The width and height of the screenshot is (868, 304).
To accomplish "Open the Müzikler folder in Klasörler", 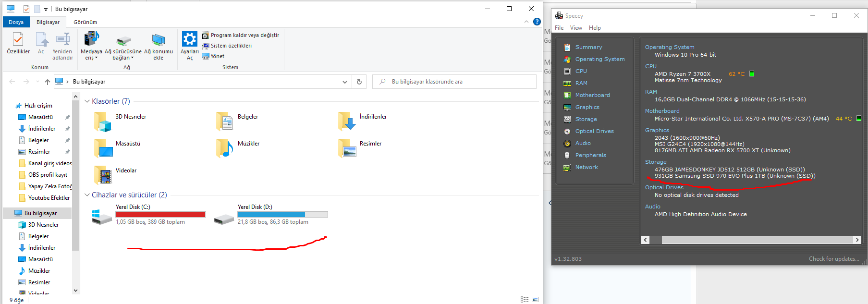I will coord(225,148).
